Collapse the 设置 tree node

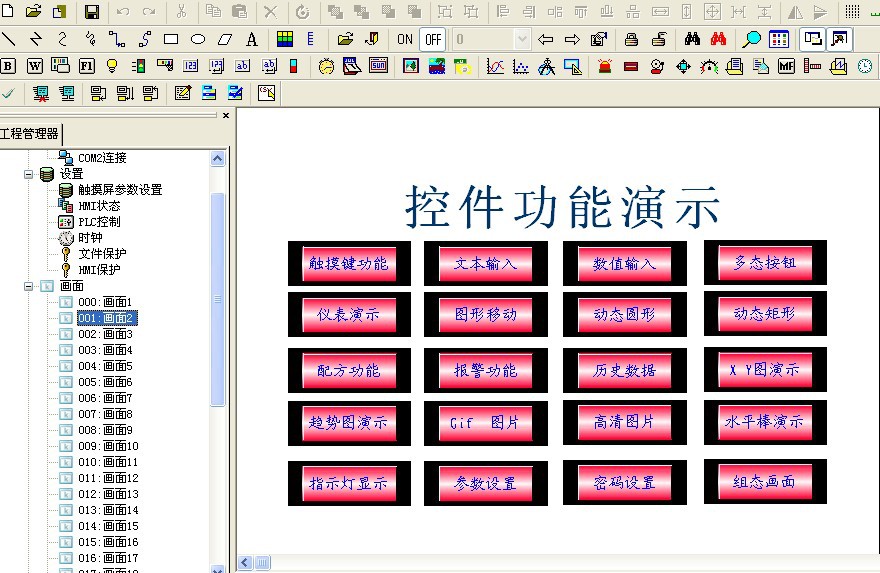29,174
